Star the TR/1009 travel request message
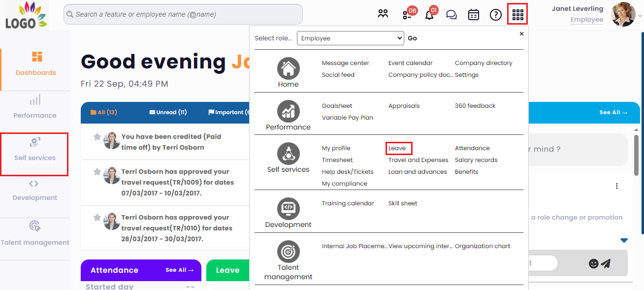644x290 pixels. coord(97,172)
